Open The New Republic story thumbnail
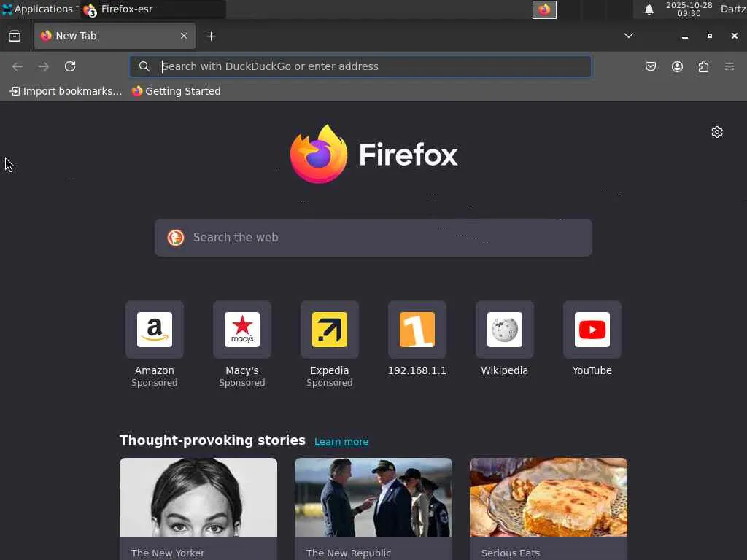Screen dimensions: 747x560 373,497
